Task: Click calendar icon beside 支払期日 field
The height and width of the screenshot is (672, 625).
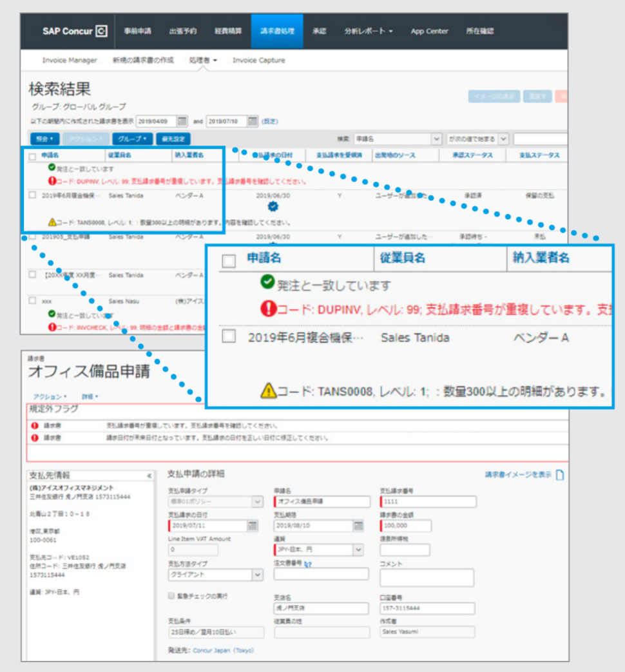Action: tap(358, 526)
